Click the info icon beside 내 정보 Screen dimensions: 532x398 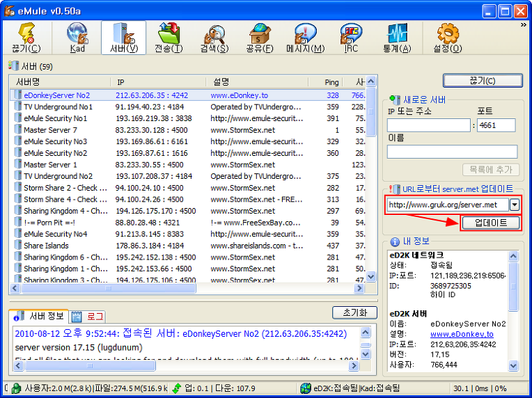click(x=395, y=241)
